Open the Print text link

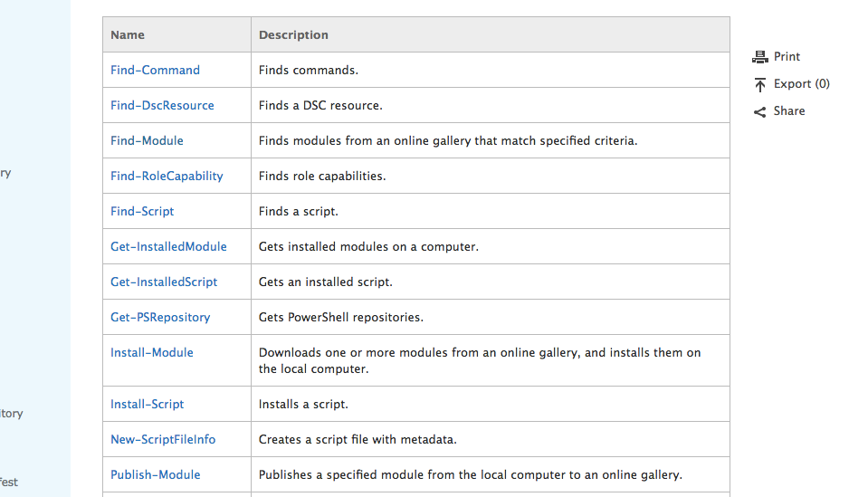(x=787, y=57)
